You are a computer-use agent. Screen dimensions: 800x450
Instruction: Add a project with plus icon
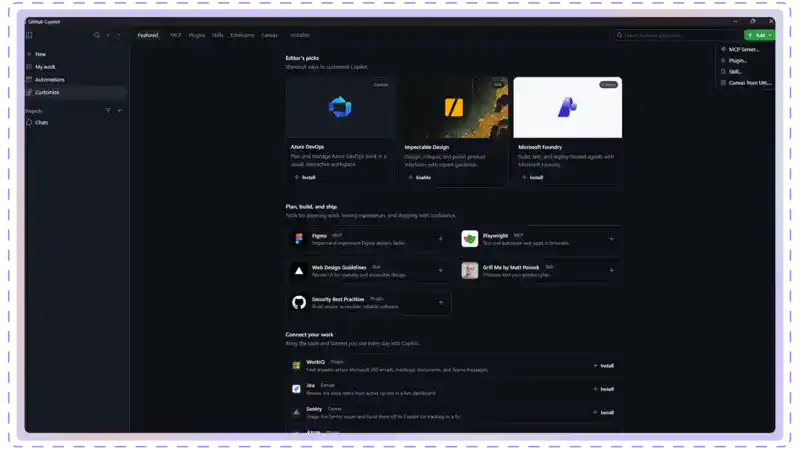(x=119, y=111)
